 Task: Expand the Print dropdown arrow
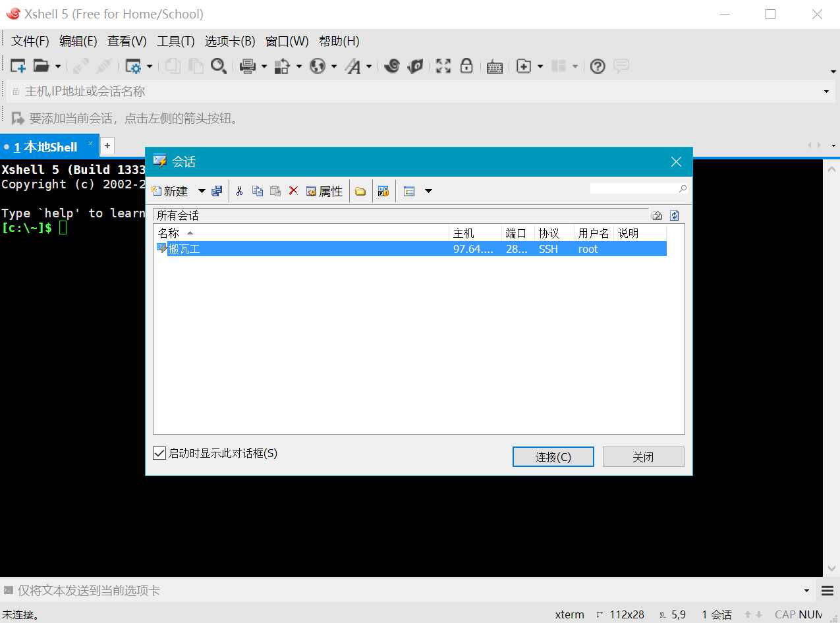click(264, 66)
